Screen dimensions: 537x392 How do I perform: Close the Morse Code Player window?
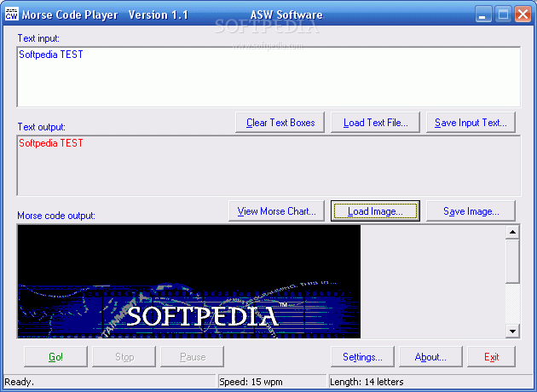click(x=523, y=14)
